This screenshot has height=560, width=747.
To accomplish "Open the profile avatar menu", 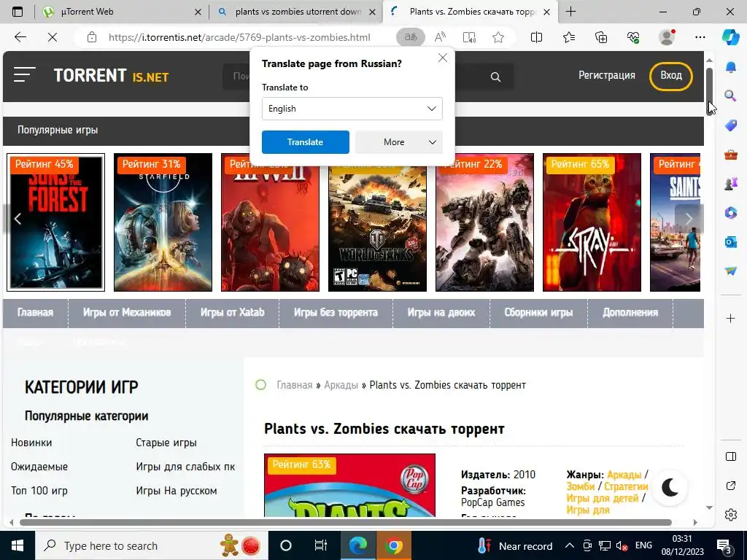I will 667,37.
